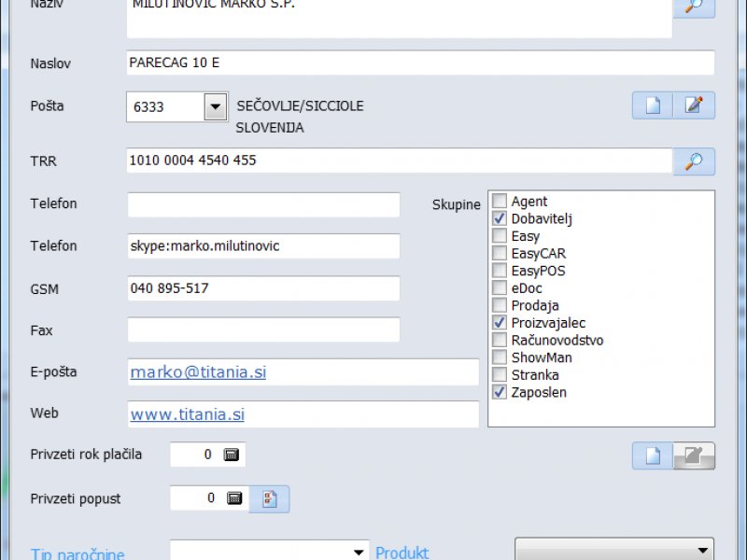Open the marko@titania.si email link
The height and width of the screenshot is (560, 747).
coord(198,372)
